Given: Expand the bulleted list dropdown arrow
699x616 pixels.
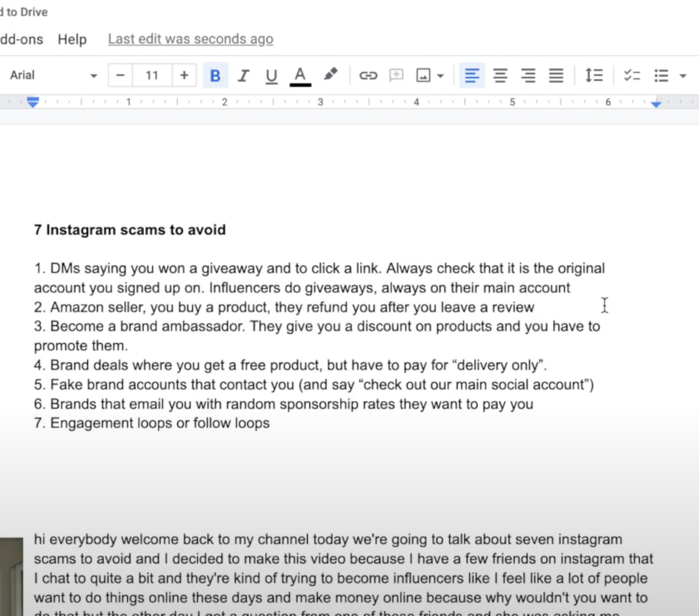Looking at the screenshot, I should point(683,76).
